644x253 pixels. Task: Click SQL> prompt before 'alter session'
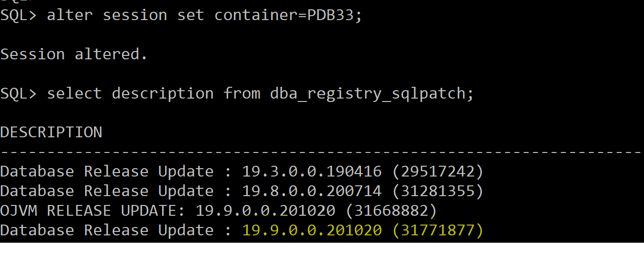(x=18, y=15)
